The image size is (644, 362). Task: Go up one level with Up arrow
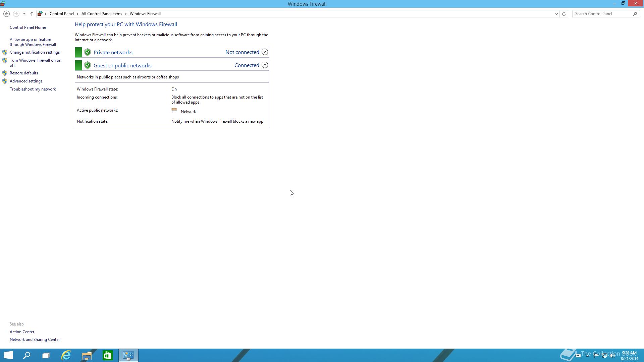pos(32,14)
